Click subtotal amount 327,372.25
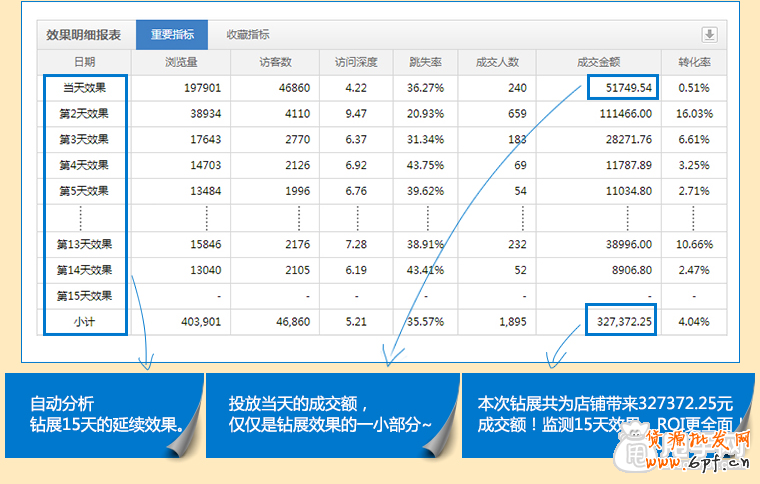Viewport: 760px width, 484px height. pyautogui.click(x=624, y=322)
